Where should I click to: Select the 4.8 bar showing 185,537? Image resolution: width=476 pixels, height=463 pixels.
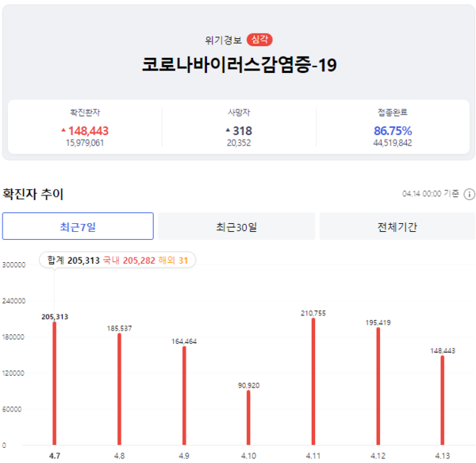click(x=119, y=389)
